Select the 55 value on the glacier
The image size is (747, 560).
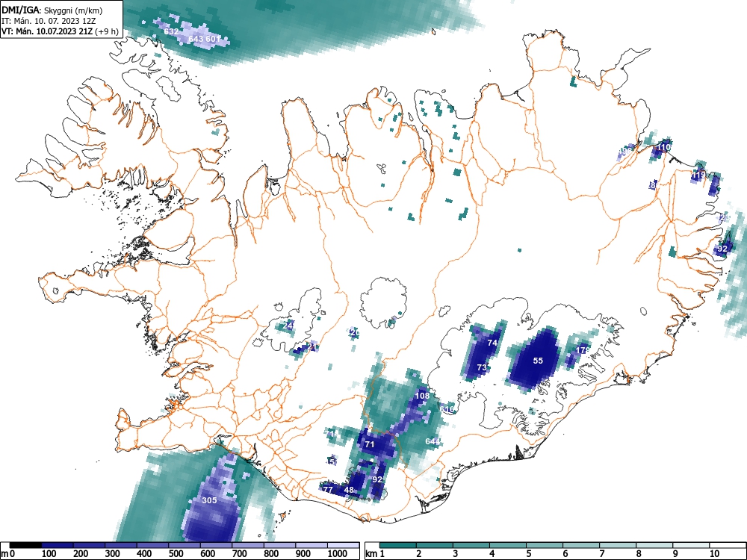[x=538, y=361]
